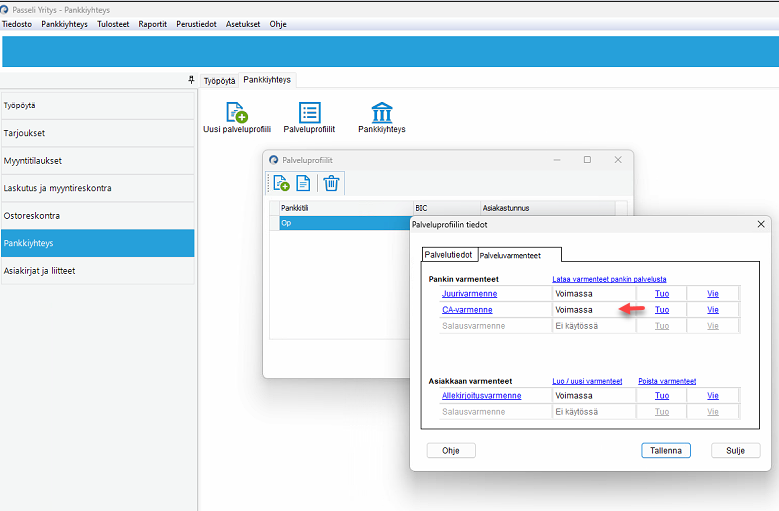Open the Pankkiyhteys bank building icon
Image resolution: width=779 pixels, height=511 pixels.
[382, 117]
